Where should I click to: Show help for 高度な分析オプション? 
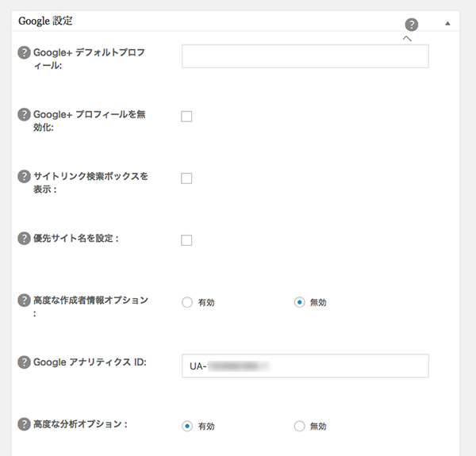pyautogui.click(x=24, y=423)
